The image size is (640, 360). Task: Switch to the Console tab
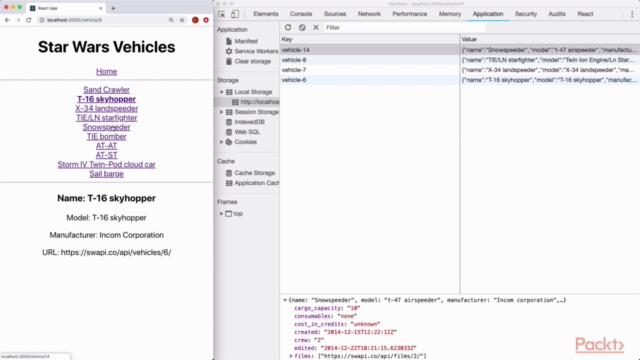coord(301,14)
